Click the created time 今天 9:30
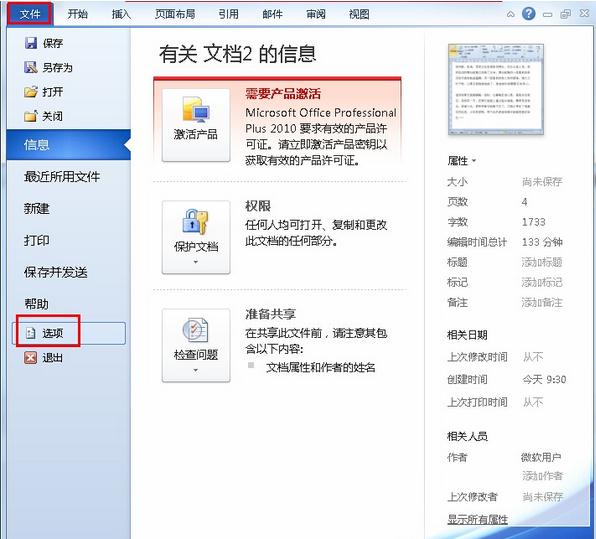 point(544,379)
